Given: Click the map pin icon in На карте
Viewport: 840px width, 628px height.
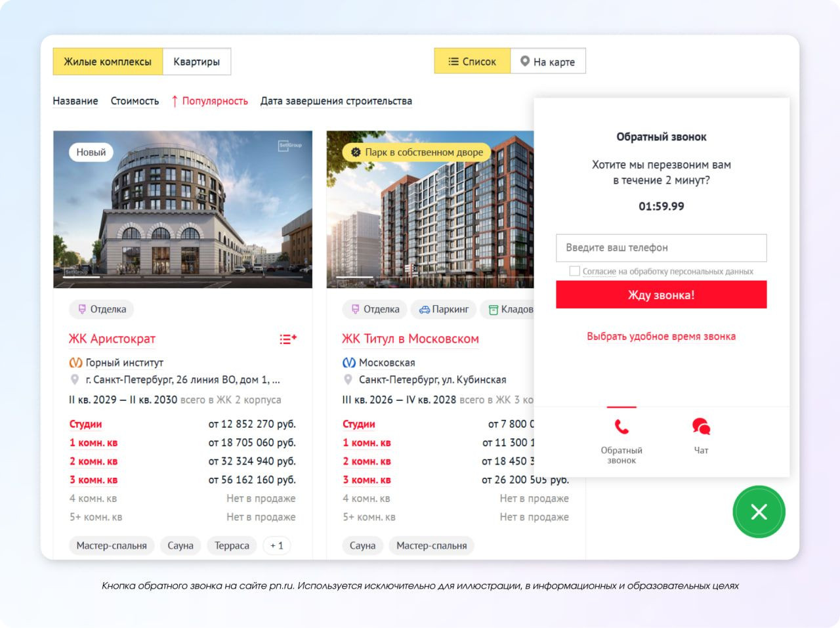Looking at the screenshot, I should [525, 61].
